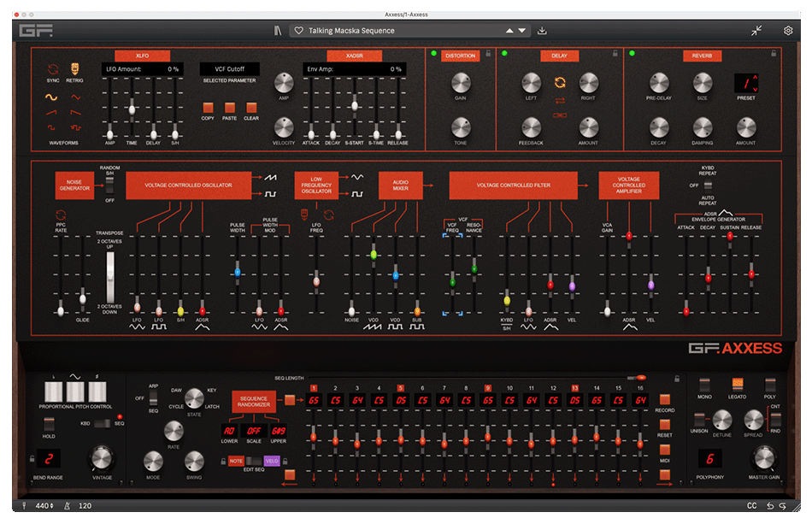Viewport: 812px width, 524px height.
Task: Click the undo arrow in the status bar
Action: pos(770,506)
